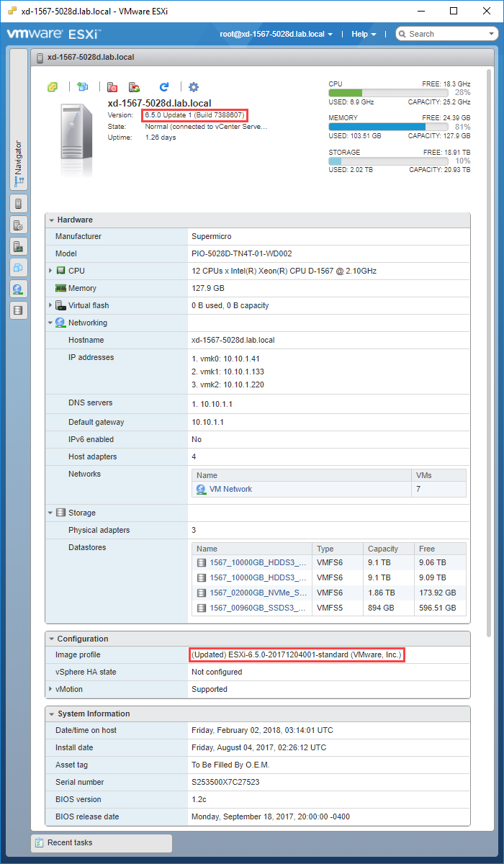Image resolution: width=504 pixels, height=864 pixels.
Task: Open the root@xd-1567-5028d.lab.local user menu
Action: [x=276, y=34]
